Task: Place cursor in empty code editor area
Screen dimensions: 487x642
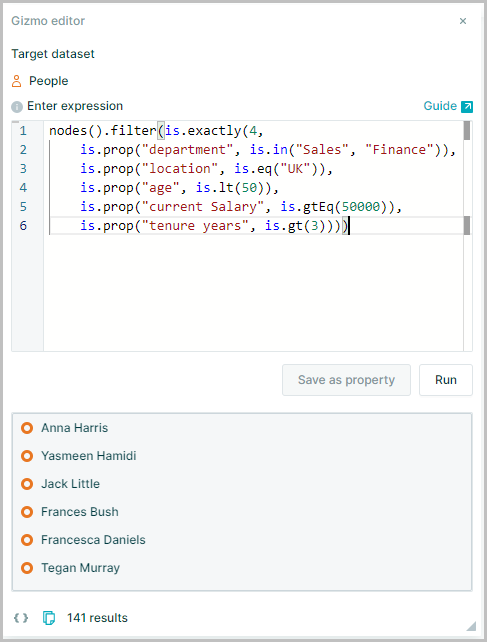Action: 253,293
